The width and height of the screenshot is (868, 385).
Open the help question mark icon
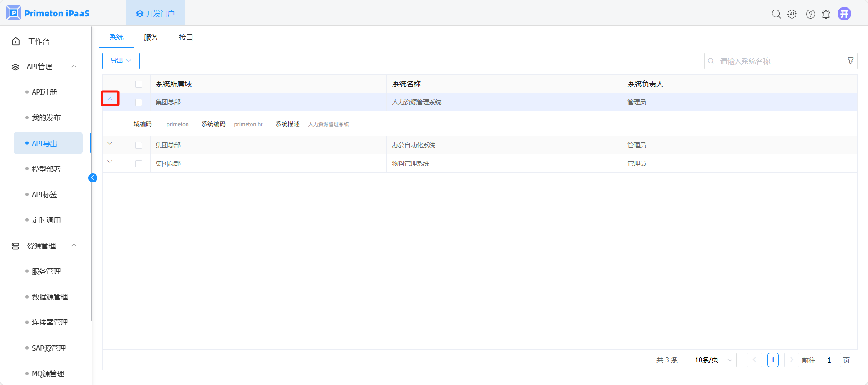(810, 14)
